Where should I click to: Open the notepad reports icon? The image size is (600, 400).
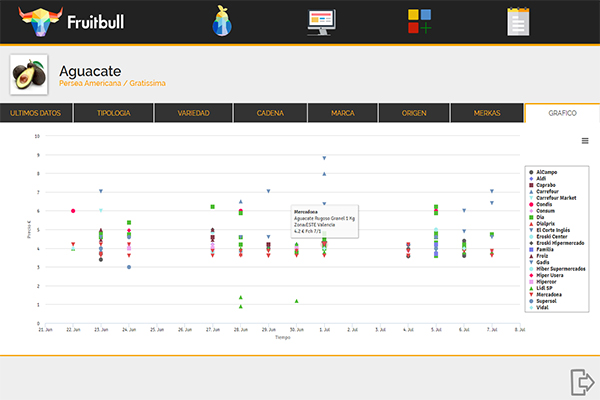point(518,21)
